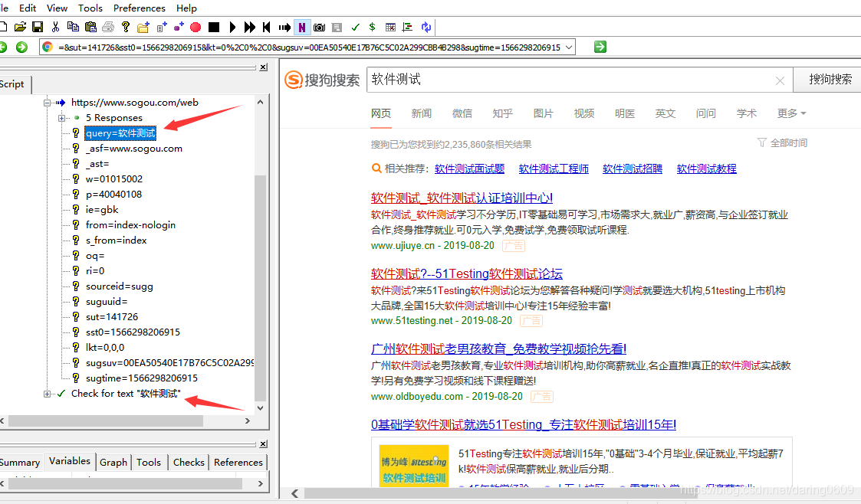Viewport: 861px width, 504px height.
Task: Click the green browser forward arrow
Action: click(21, 47)
